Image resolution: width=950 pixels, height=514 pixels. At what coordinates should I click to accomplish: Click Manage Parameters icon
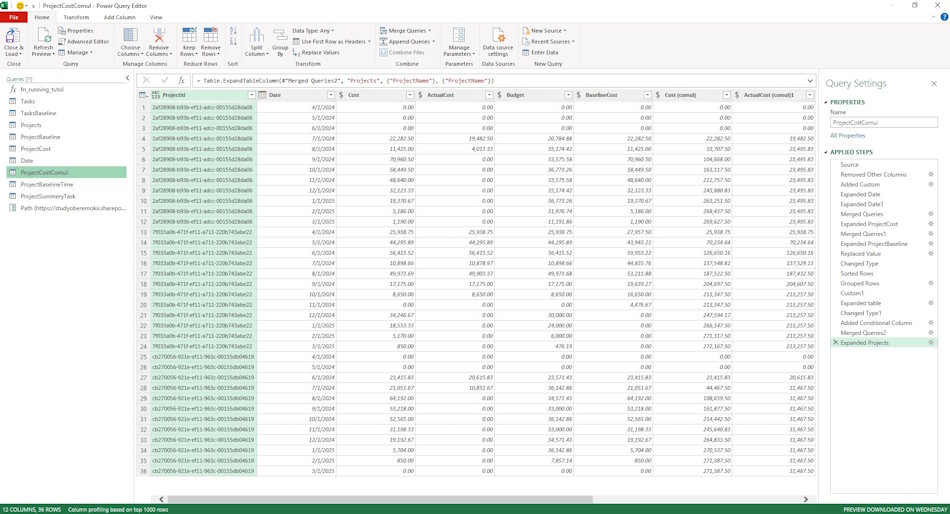pos(459,35)
